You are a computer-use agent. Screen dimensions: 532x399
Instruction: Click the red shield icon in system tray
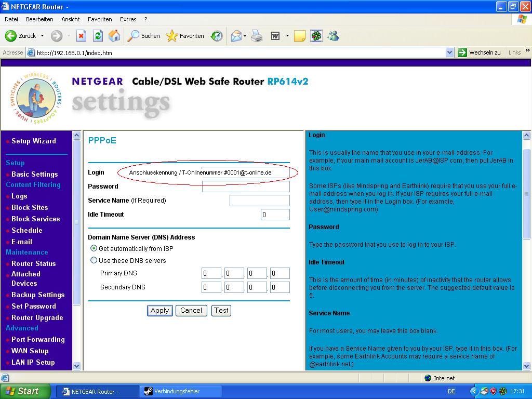(x=494, y=391)
